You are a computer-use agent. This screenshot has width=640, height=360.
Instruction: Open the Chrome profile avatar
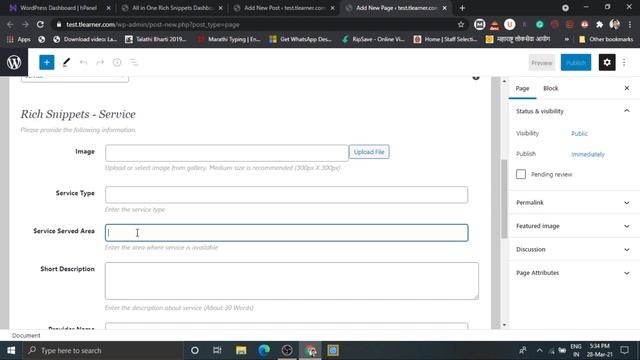click(x=614, y=24)
